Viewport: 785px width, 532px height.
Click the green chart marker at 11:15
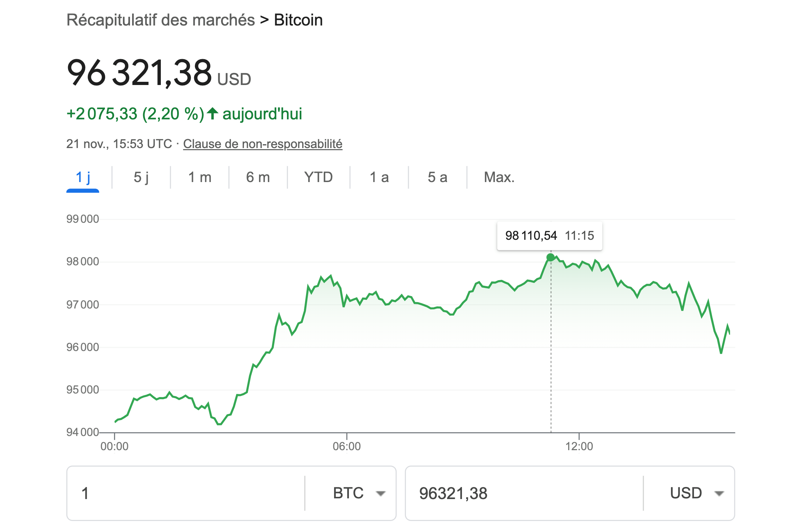tap(550, 257)
